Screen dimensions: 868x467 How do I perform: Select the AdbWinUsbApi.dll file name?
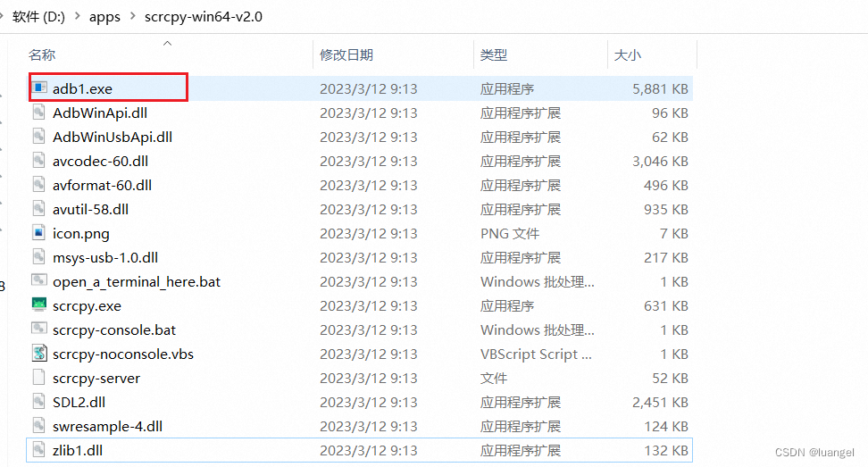coord(113,137)
